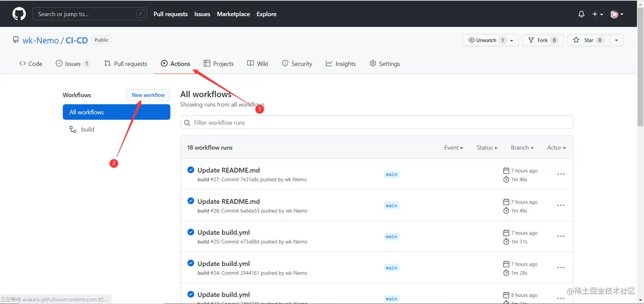Open the three-dot menu for build #24

coord(561,267)
